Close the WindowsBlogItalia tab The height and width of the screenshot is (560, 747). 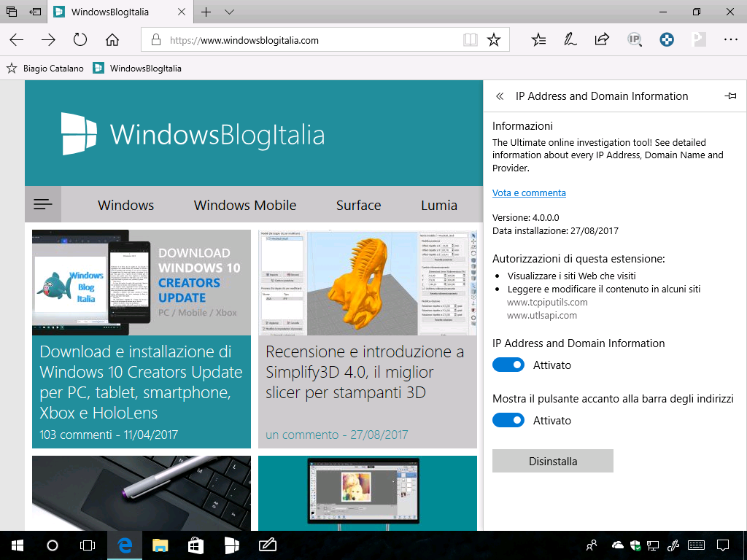tap(182, 12)
